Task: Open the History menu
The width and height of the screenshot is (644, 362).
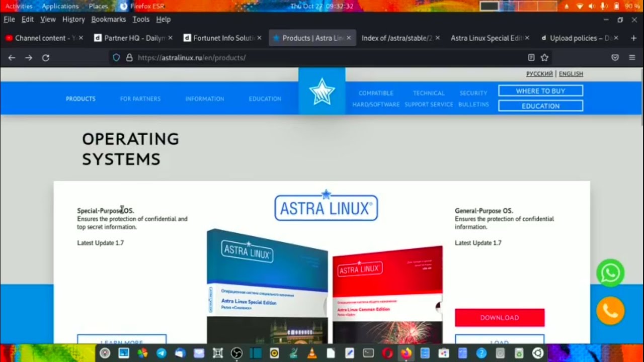Action: (73, 19)
